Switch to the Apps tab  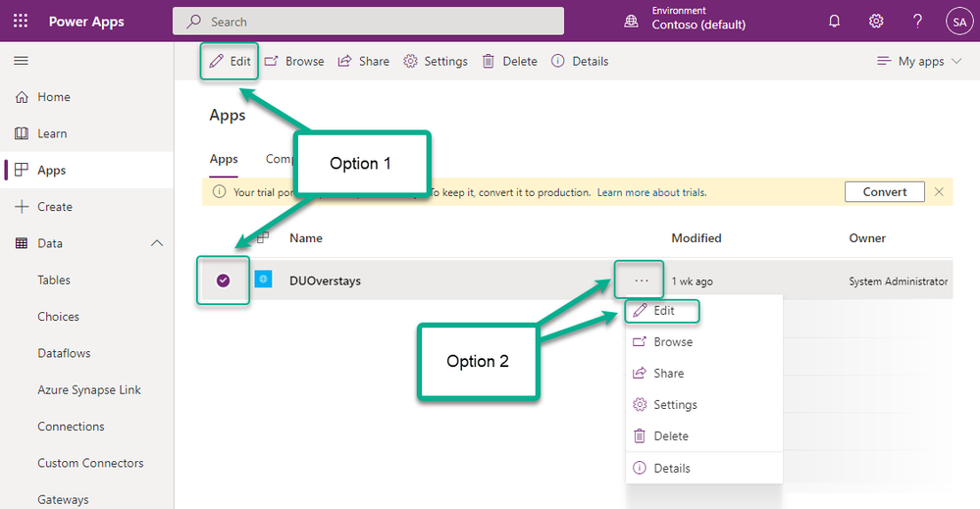pyautogui.click(x=224, y=159)
